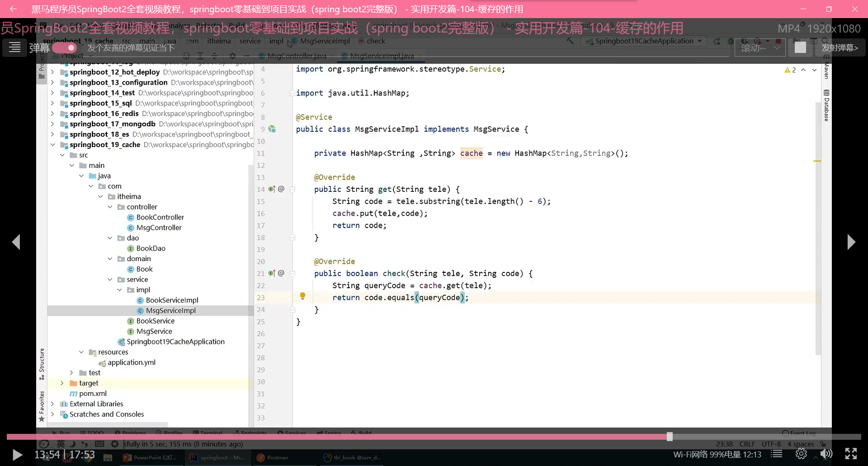
Task: Play the video
Action: (x=17, y=455)
